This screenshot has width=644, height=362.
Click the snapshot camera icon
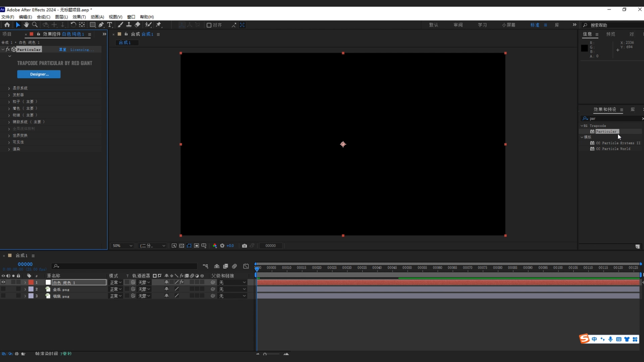[245, 246]
